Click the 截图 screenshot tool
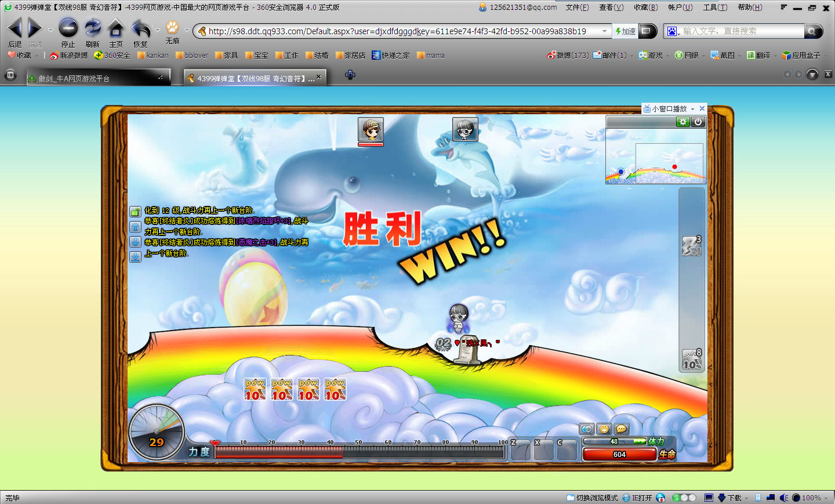The width and height of the screenshot is (835, 504). click(723, 56)
